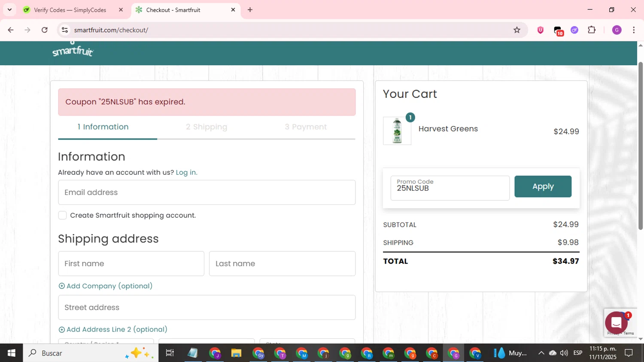Open the Chrome taskbar icon with profile J
Viewport: 644px width, 362px height.
pyautogui.click(x=215, y=353)
